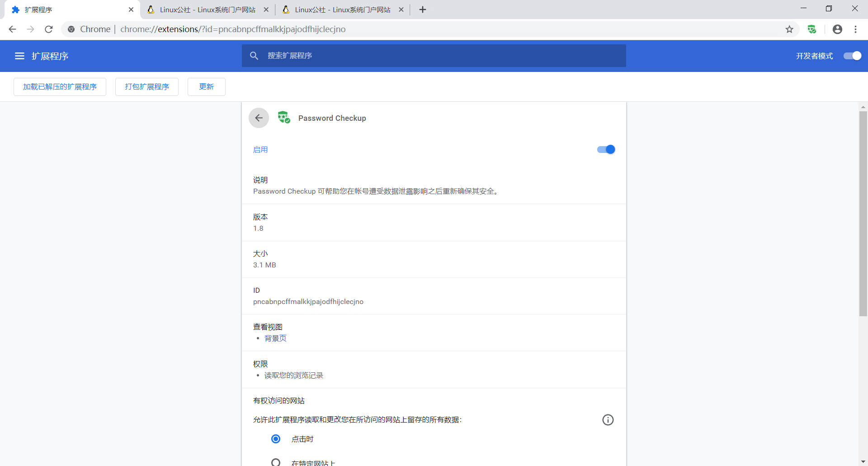Switch to third Linux公社 tab

[342, 10]
